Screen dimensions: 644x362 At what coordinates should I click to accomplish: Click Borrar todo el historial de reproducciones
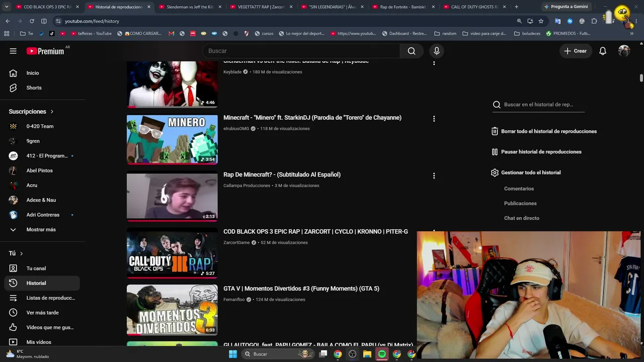click(544, 131)
